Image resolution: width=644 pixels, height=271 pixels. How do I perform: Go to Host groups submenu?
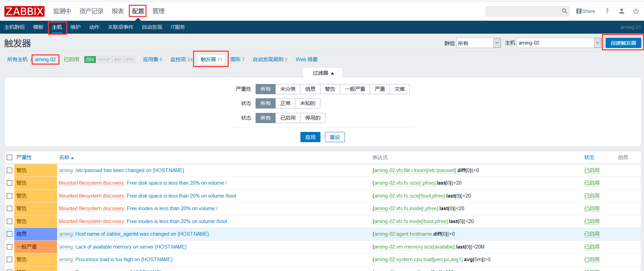14,27
